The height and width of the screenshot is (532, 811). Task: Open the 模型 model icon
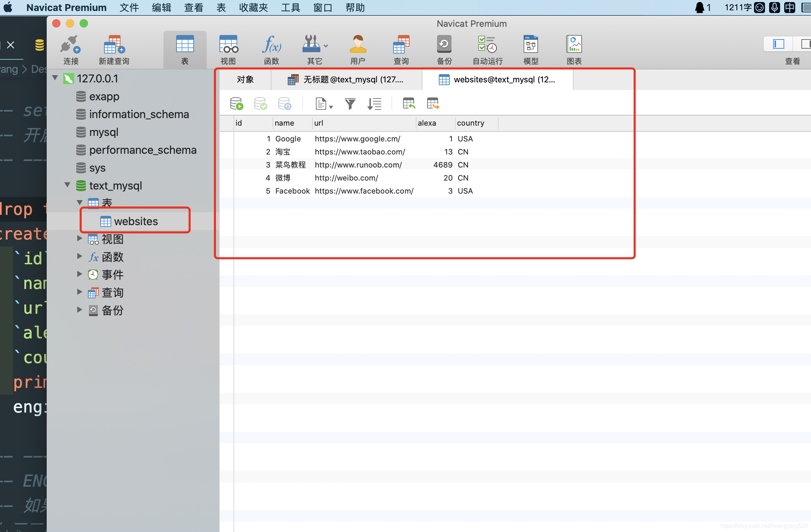[x=531, y=50]
